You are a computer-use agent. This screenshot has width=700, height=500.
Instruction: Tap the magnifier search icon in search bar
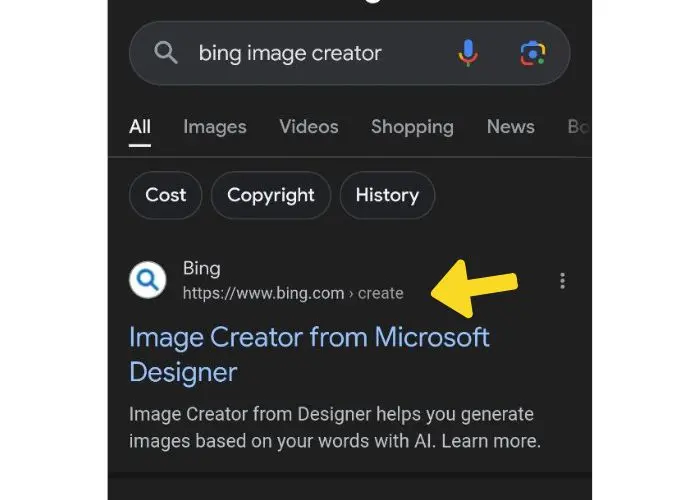pos(166,53)
